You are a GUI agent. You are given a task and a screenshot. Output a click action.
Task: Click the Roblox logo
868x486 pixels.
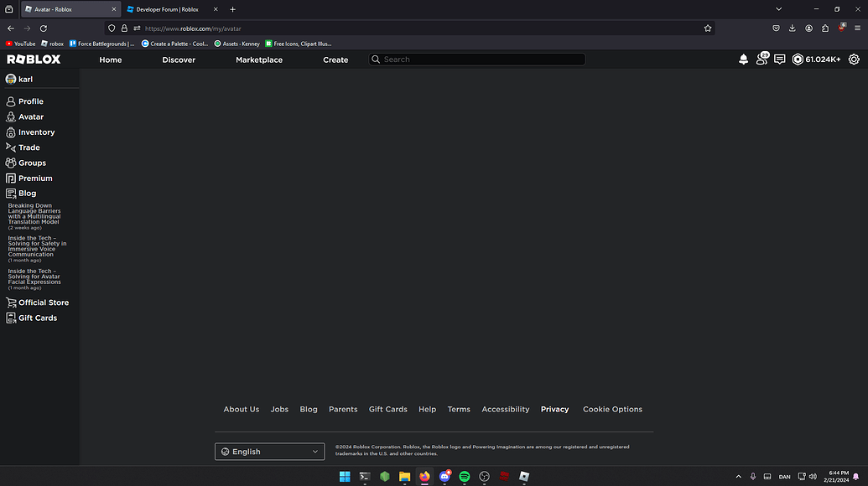pos(34,59)
